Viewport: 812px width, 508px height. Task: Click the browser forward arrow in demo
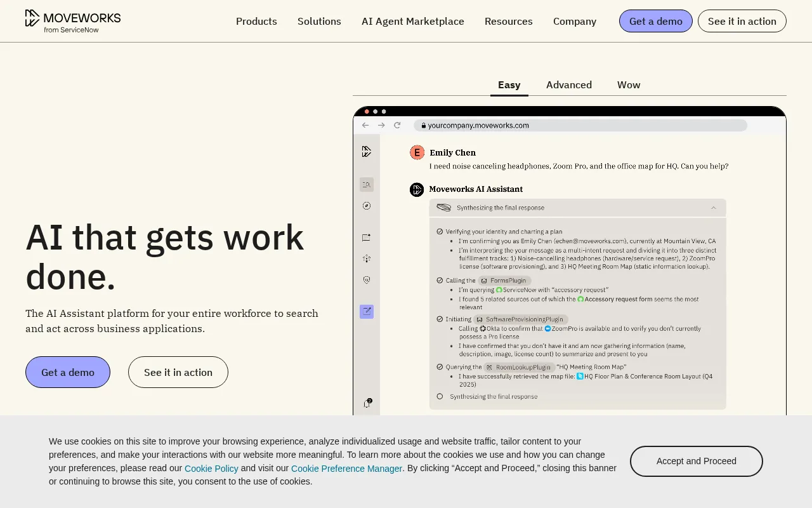coord(381,125)
